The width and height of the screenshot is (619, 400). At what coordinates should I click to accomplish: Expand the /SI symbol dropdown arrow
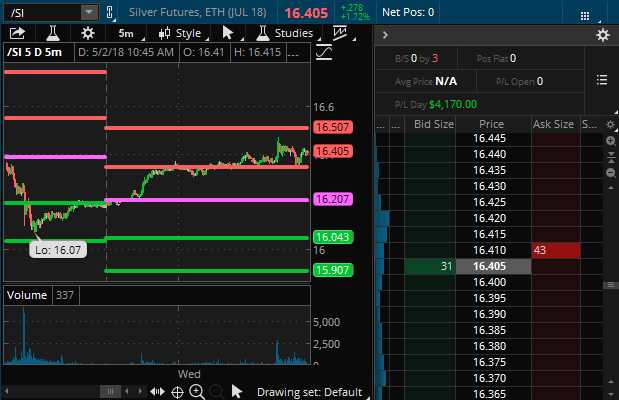click(89, 13)
